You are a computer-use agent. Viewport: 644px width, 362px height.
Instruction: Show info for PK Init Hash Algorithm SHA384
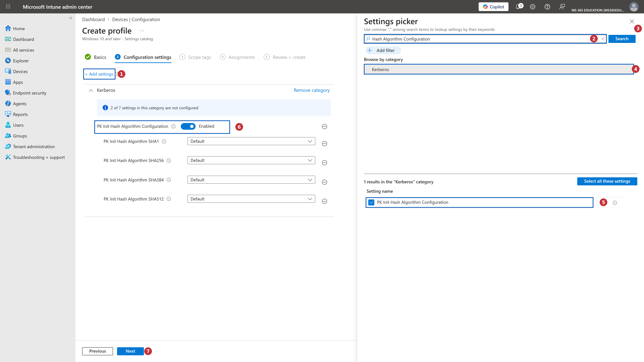tap(169, 180)
